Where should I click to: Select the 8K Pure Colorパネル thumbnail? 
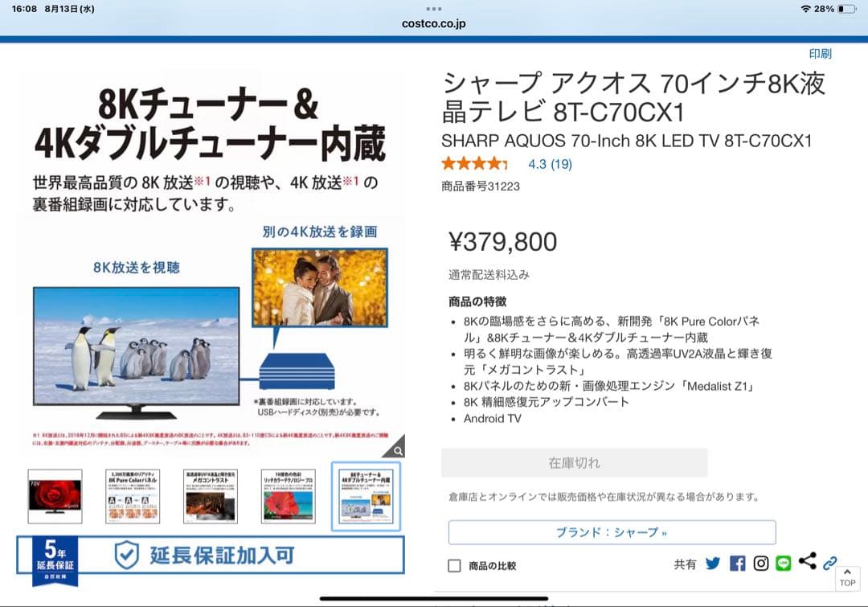[133, 496]
